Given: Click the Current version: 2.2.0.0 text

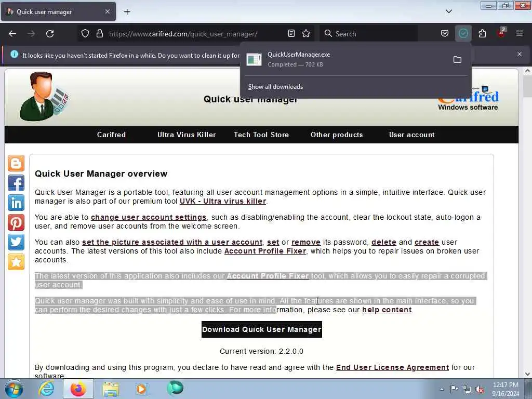Looking at the screenshot, I should tap(262, 352).
